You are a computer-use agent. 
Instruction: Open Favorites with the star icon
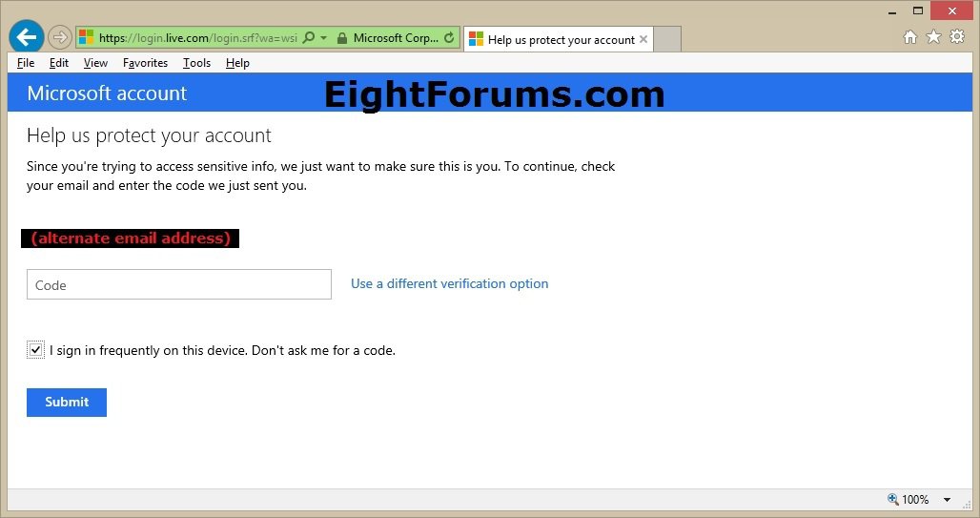tap(933, 37)
